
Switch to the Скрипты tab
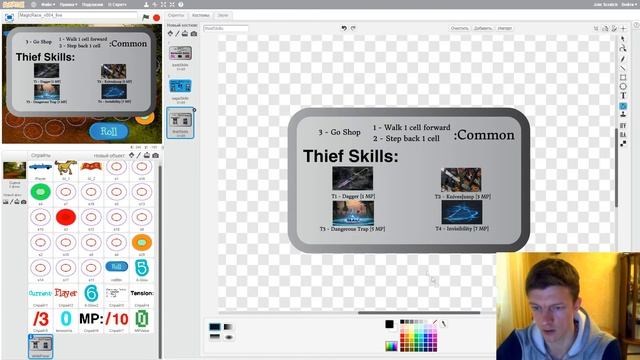point(176,15)
